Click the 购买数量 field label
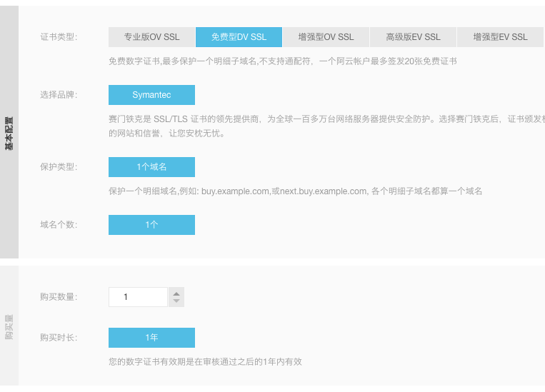Image resolution: width=545 pixels, height=392 pixels. point(59,297)
